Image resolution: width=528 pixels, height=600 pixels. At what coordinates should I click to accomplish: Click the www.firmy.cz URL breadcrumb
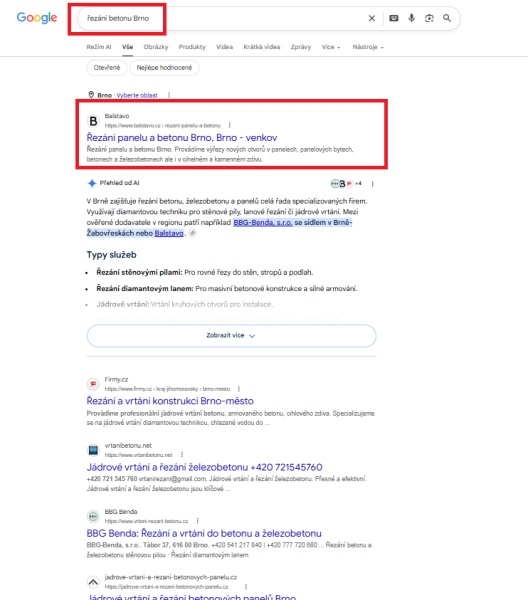[x=167, y=389]
